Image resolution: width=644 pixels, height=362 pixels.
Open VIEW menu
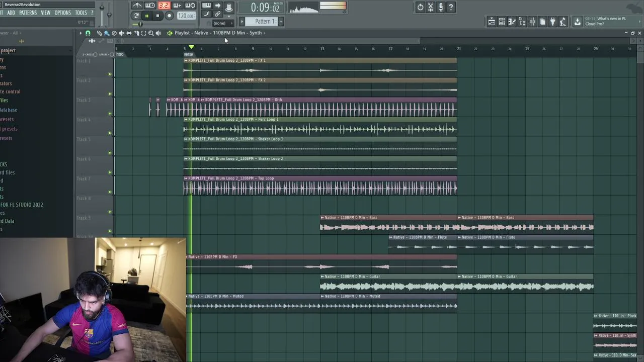pyautogui.click(x=46, y=13)
